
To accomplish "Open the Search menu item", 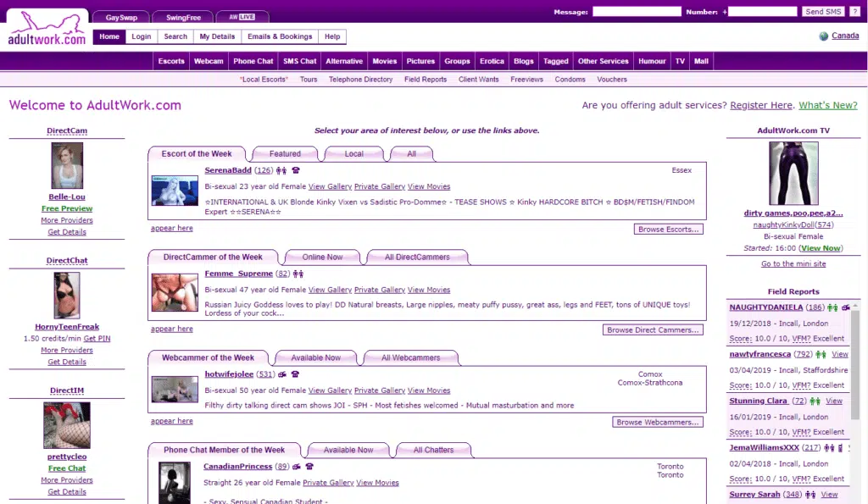I will [x=175, y=36].
